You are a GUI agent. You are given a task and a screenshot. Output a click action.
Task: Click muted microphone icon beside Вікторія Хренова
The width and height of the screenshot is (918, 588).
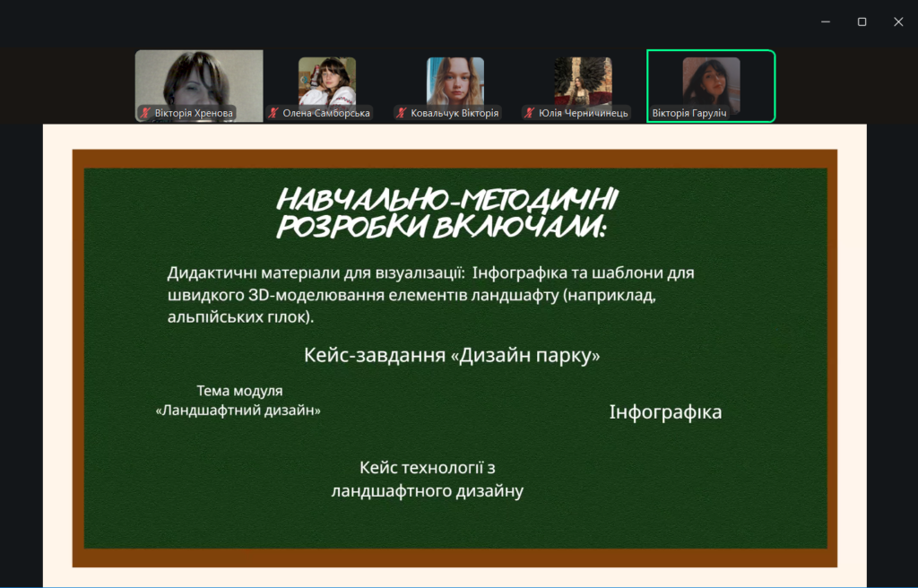pyautogui.click(x=145, y=114)
